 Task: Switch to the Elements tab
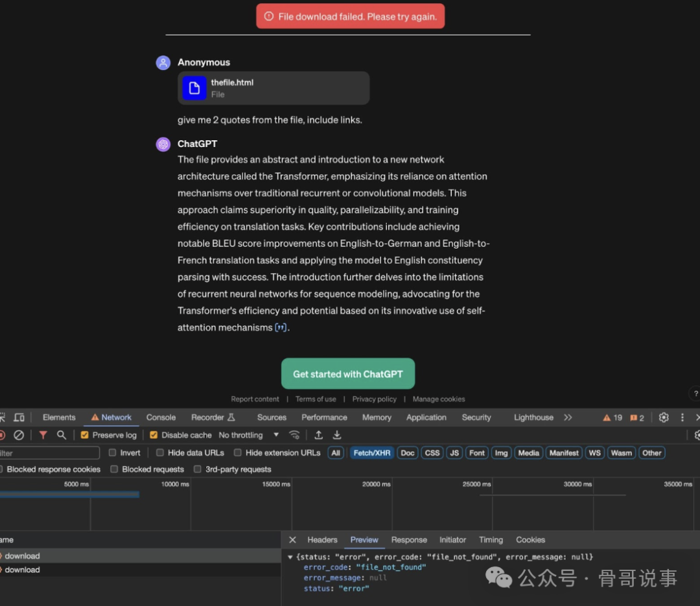59,417
